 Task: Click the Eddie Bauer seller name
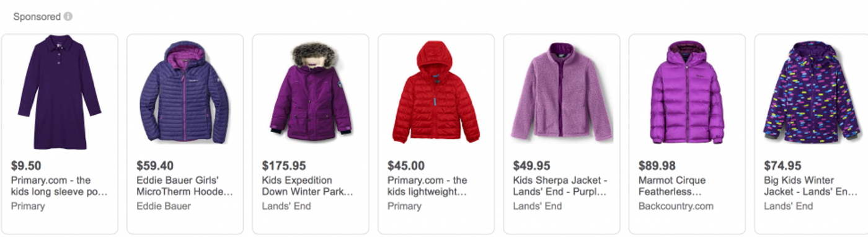click(164, 206)
